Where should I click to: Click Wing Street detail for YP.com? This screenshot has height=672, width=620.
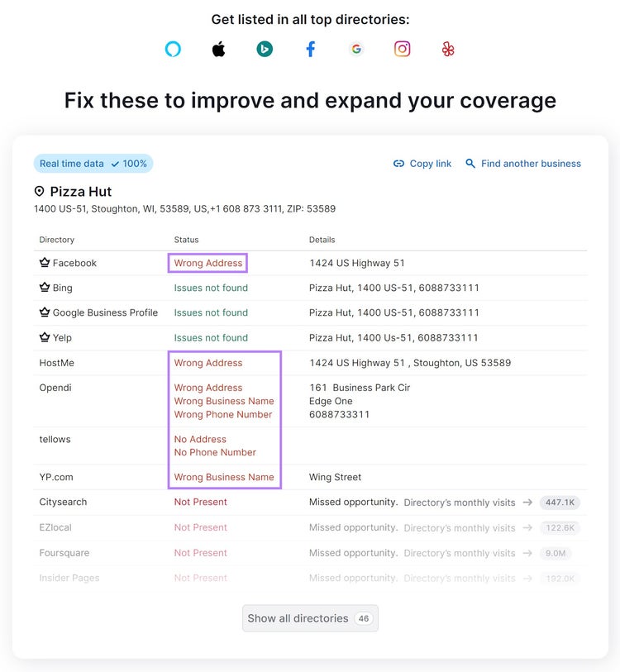(x=335, y=477)
